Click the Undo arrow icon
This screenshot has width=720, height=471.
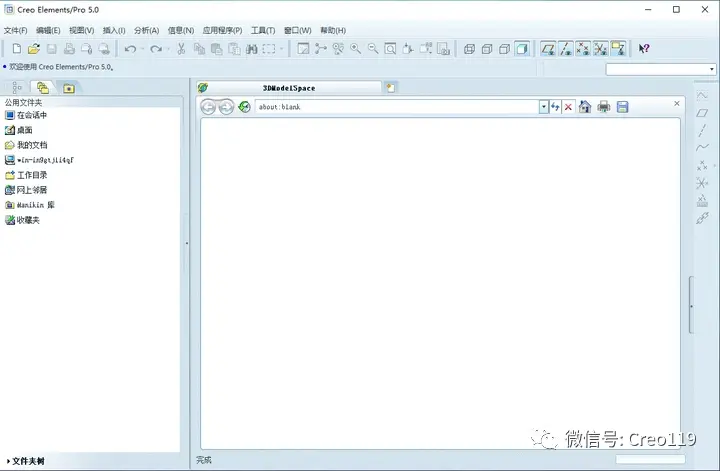(130, 49)
